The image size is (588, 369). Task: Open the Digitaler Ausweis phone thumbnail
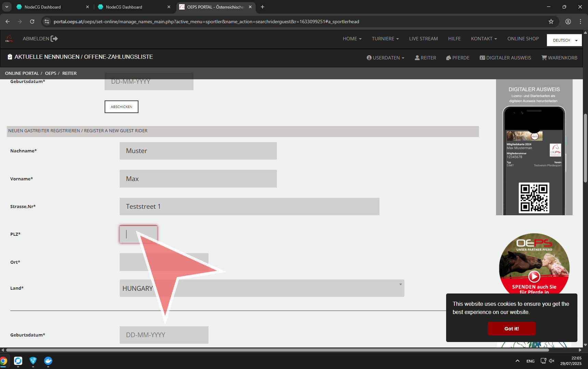click(x=534, y=161)
